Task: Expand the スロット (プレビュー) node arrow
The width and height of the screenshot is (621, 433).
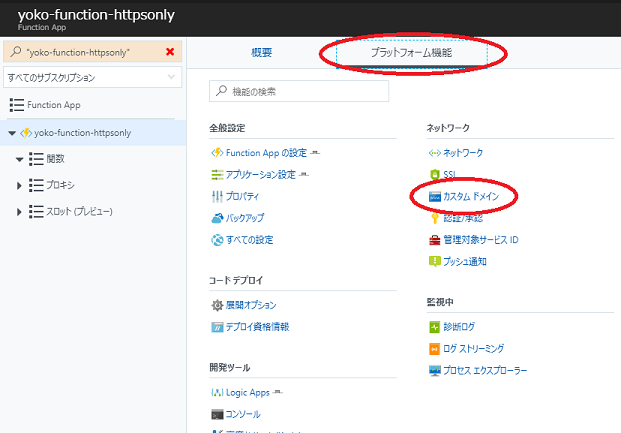Action: pos(19,212)
